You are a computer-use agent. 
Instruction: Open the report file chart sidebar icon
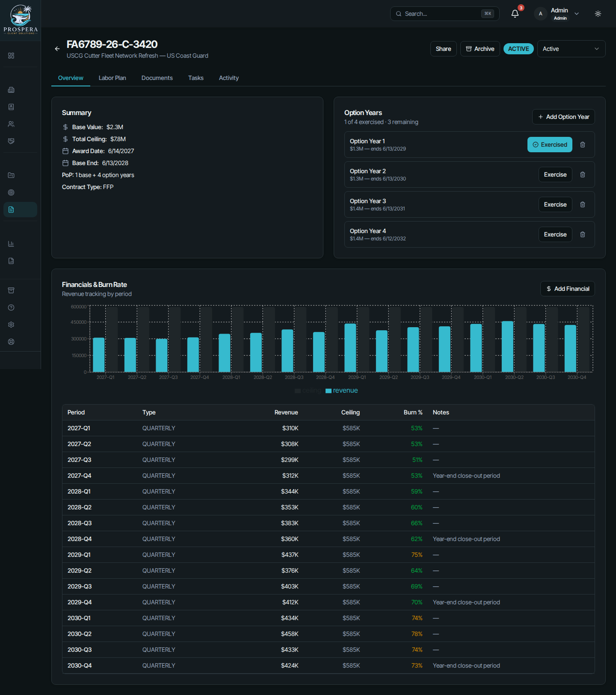tap(11, 261)
